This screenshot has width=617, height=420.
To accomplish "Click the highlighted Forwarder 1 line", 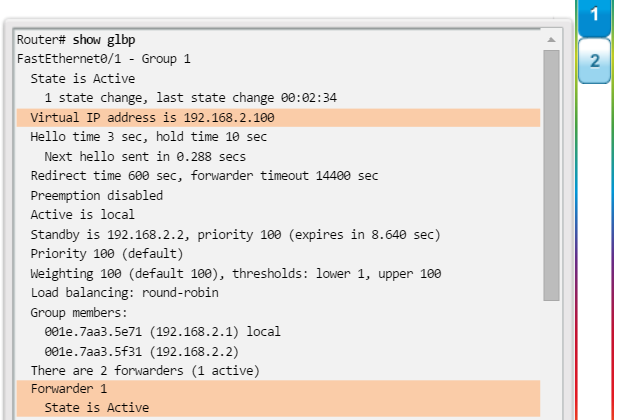I will click(x=278, y=389).
